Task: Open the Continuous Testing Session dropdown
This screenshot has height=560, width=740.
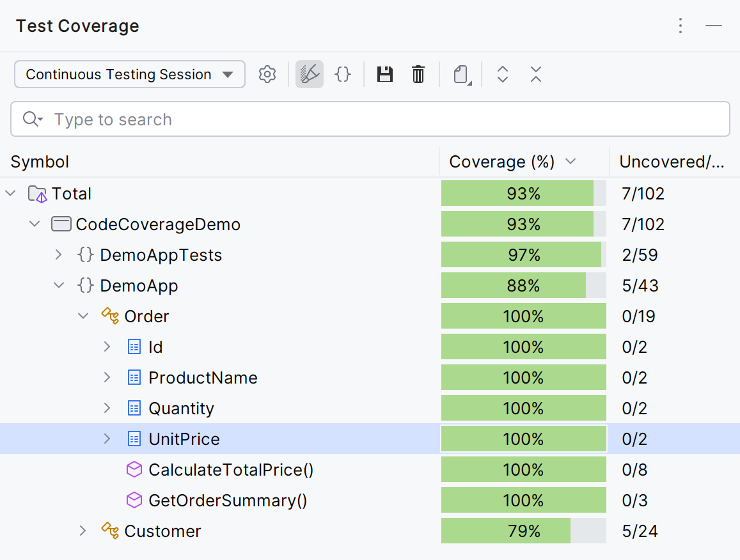Action: (x=129, y=74)
